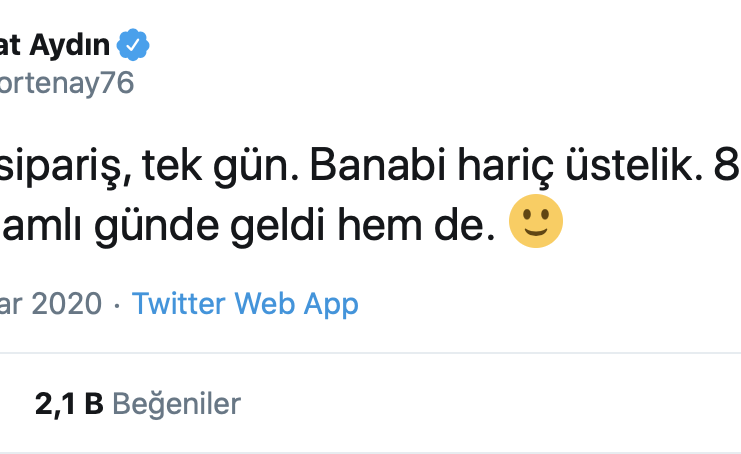The width and height of the screenshot is (741, 454).
Task: Click the blue verified badge icon
Action: 133,44
